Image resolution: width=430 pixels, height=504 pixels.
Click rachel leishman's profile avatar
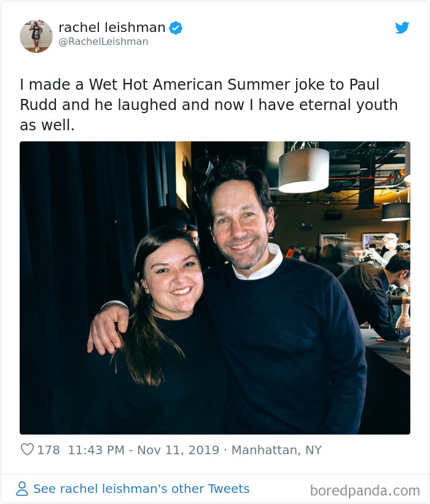tap(36, 36)
